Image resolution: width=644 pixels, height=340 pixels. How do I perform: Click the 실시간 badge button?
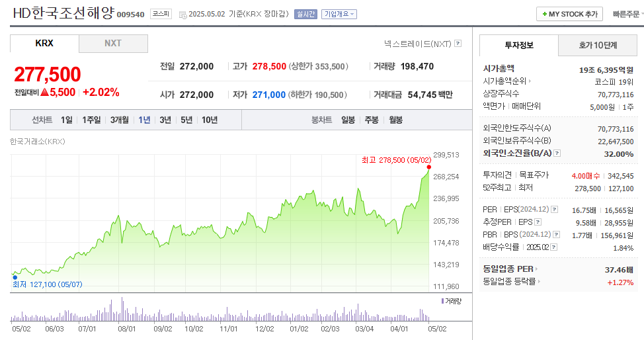click(305, 15)
